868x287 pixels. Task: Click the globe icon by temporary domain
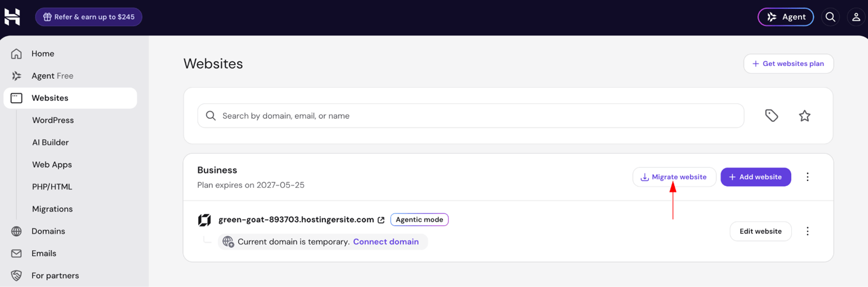(228, 242)
